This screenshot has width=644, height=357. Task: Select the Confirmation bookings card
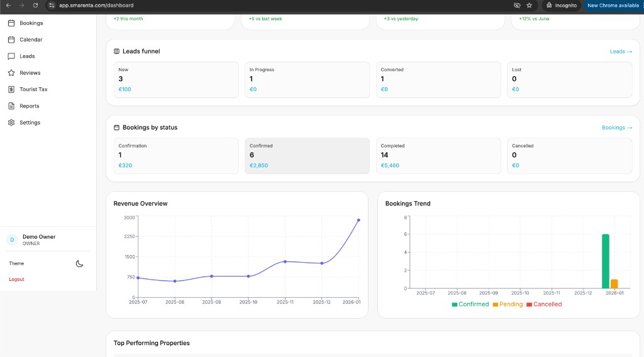point(176,156)
